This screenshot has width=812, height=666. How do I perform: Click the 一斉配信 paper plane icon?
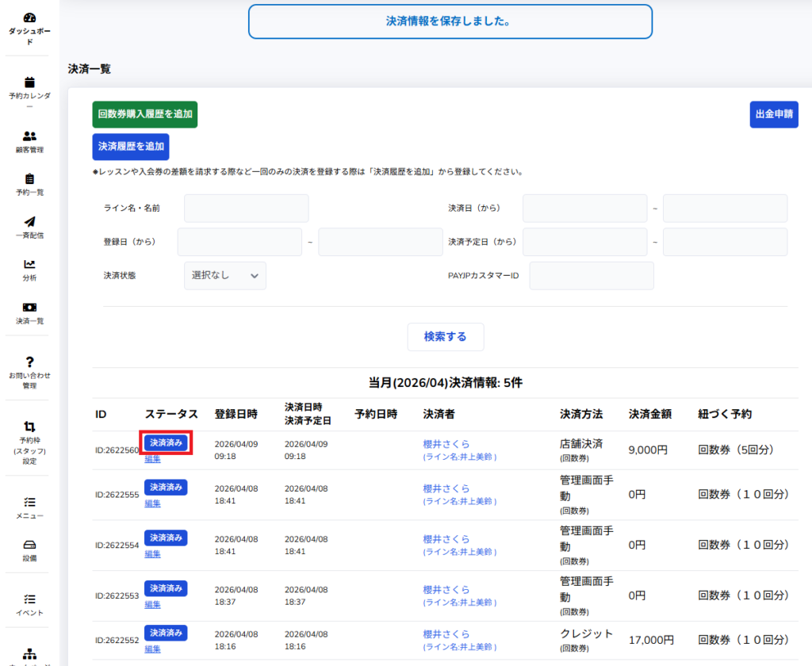click(29, 222)
